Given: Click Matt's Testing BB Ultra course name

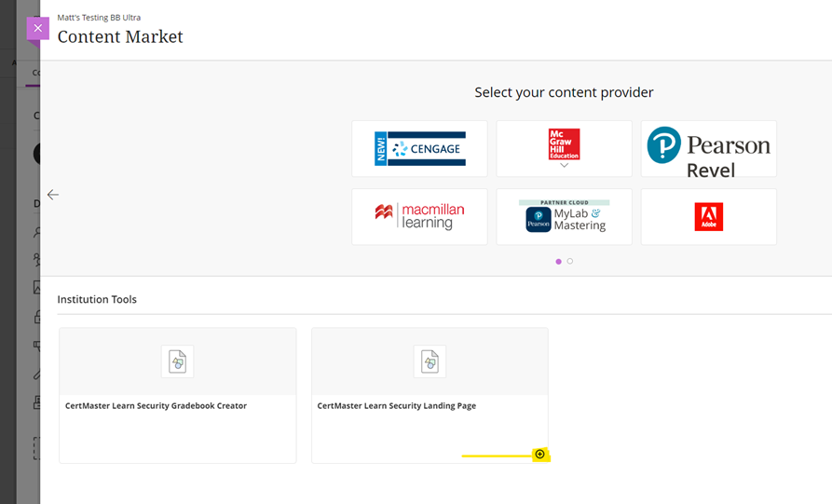Looking at the screenshot, I should click(99, 18).
